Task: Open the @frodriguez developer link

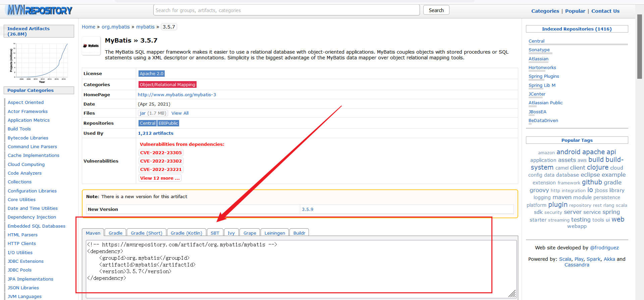Action: click(x=604, y=248)
